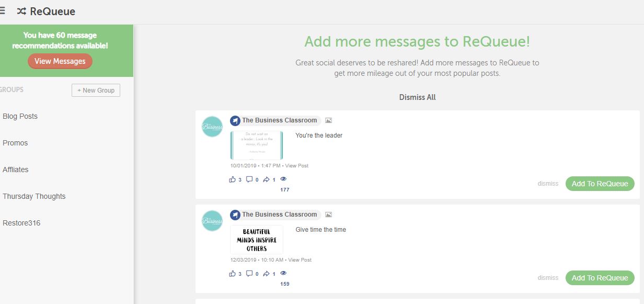Create a group with + New Group

tap(96, 91)
